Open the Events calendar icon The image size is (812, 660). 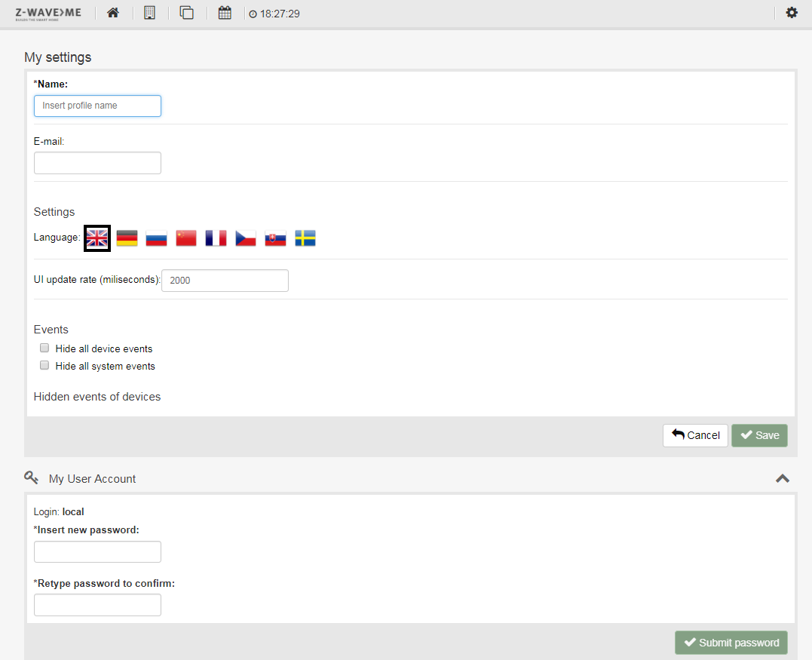(x=225, y=13)
